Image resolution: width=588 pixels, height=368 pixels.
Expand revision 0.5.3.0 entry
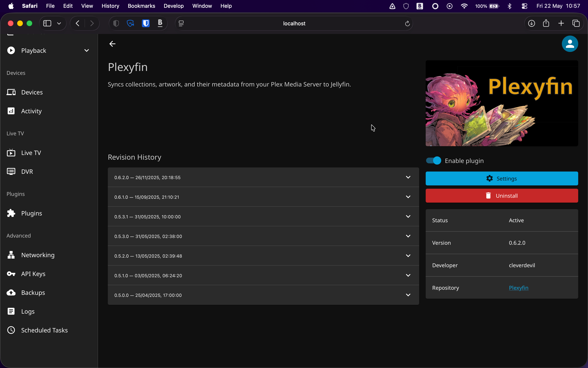click(263, 236)
